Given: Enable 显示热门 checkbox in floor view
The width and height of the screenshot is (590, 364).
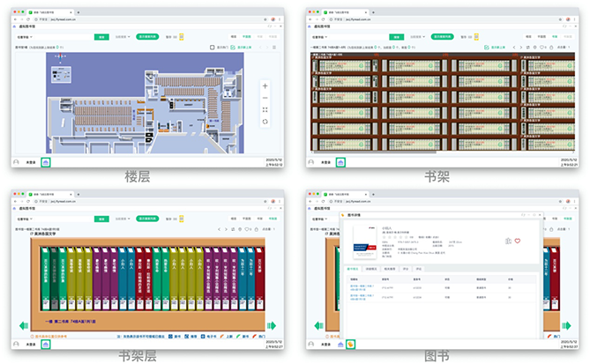Looking at the screenshot, I should (213, 46).
